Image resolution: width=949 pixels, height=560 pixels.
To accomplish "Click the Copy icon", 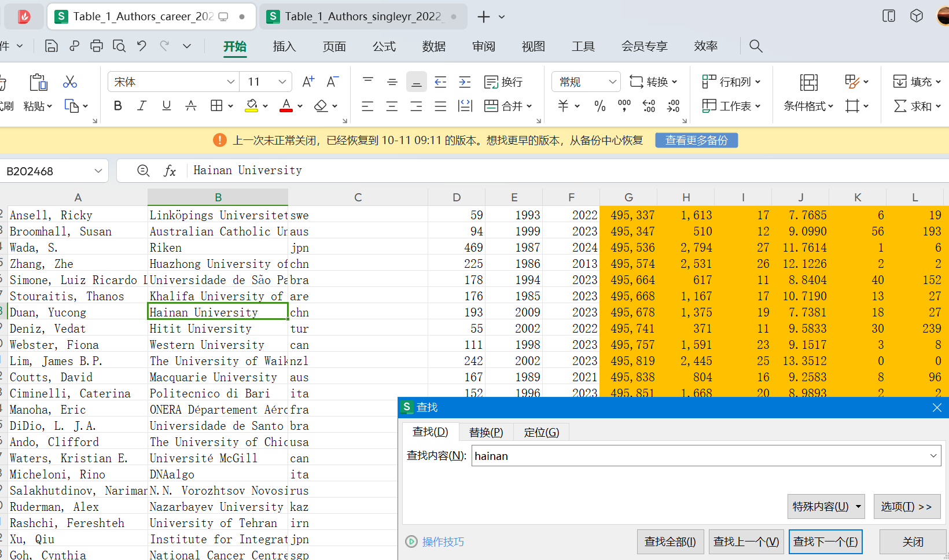I will [71, 106].
